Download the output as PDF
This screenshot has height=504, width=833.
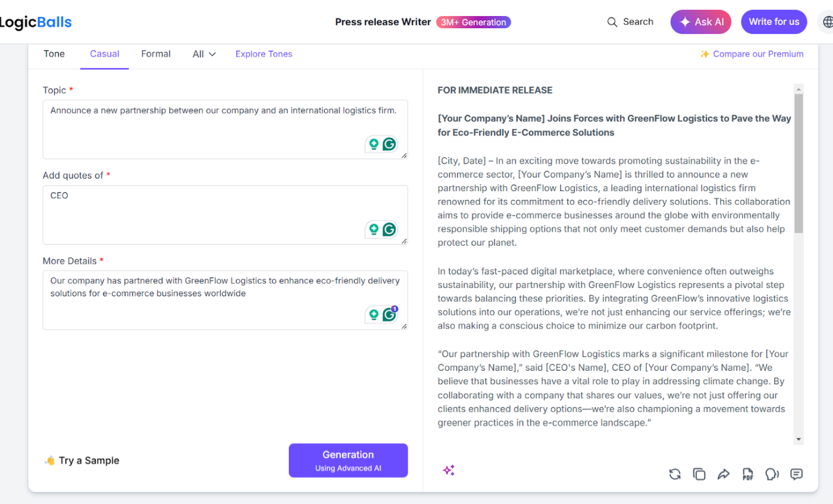748,474
